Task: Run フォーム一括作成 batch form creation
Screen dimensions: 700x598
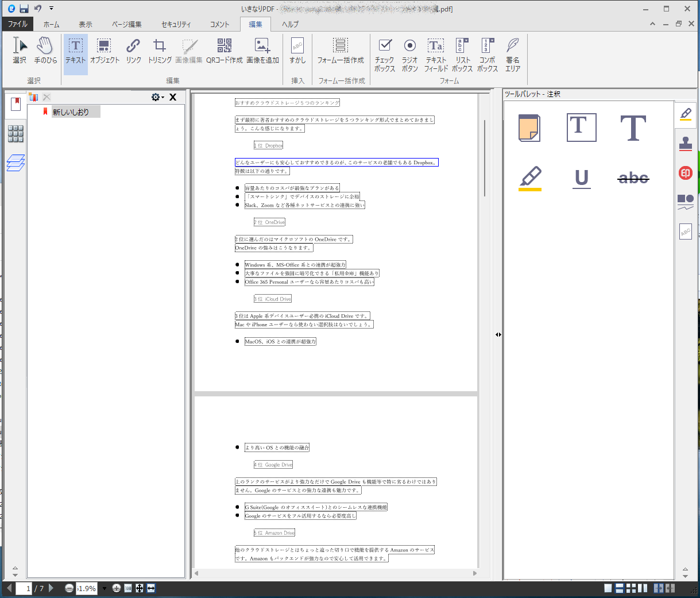Action: [341, 51]
